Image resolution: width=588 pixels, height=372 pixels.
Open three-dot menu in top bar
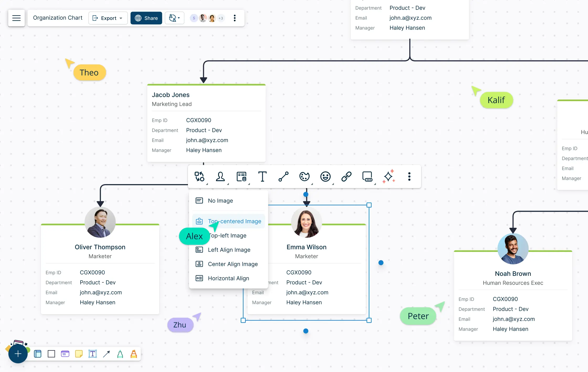235,18
